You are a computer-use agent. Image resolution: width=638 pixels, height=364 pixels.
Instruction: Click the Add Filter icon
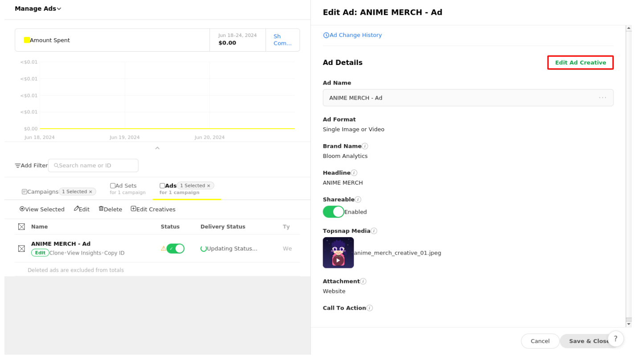point(18,166)
